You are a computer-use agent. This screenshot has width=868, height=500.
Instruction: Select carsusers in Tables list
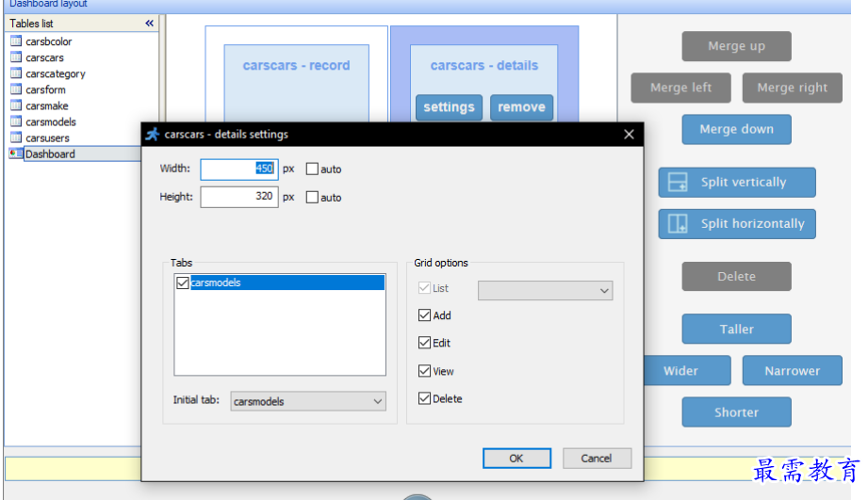click(48, 137)
